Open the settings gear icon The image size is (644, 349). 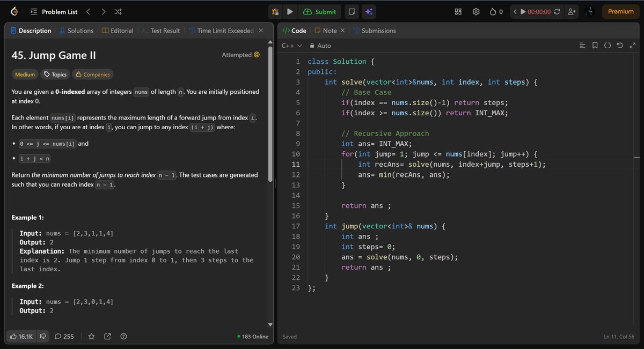[x=475, y=12]
